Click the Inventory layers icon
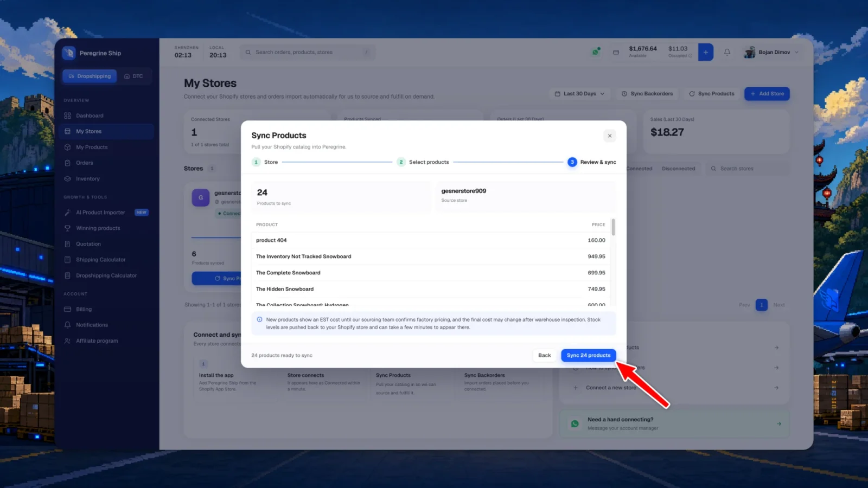This screenshot has width=868, height=488. click(68, 178)
